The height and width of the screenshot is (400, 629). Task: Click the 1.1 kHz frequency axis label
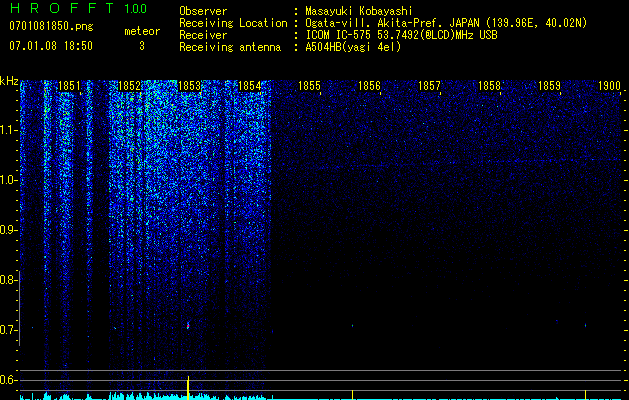tap(8, 130)
